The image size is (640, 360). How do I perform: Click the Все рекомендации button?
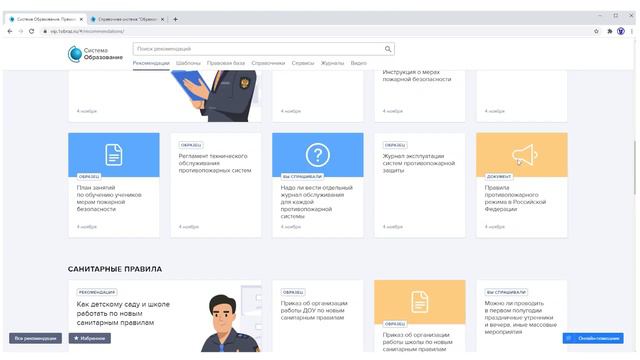pyautogui.click(x=36, y=338)
